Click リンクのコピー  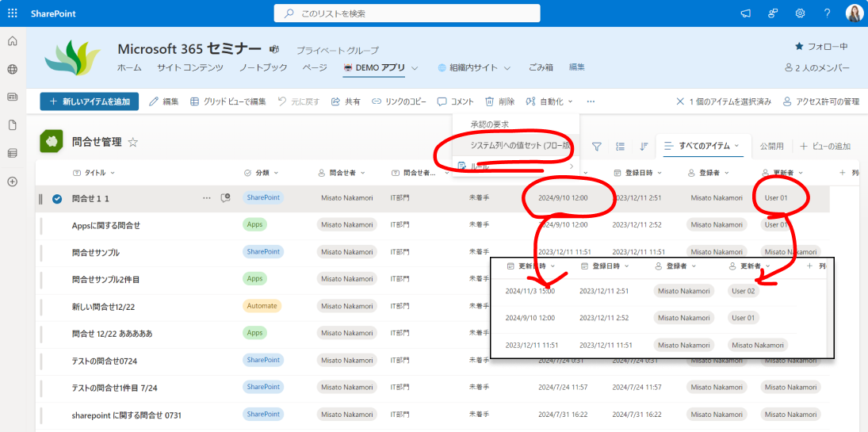[399, 102]
